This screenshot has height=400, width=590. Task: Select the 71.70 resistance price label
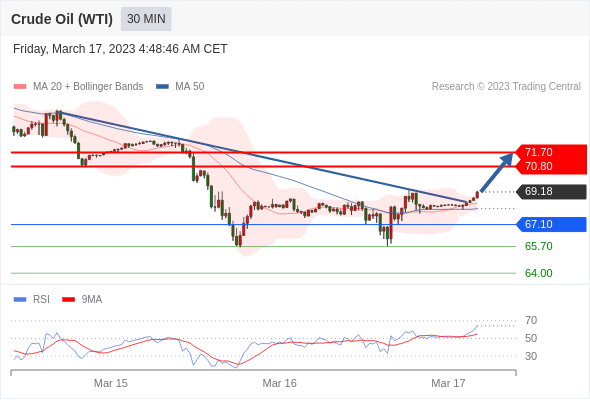pyautogui.click(x=539, y=152)
